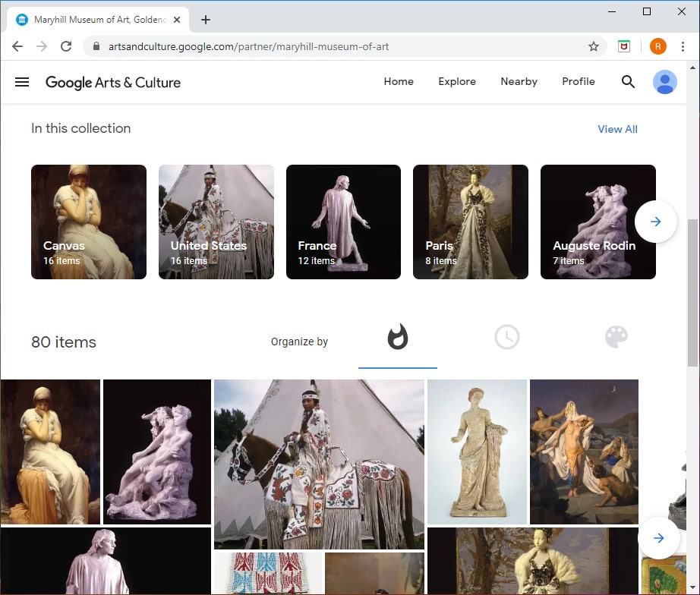Select the Maryhill Museum of Art tab
This screenshot has height=595, width=700.
(x=98, y=20)
